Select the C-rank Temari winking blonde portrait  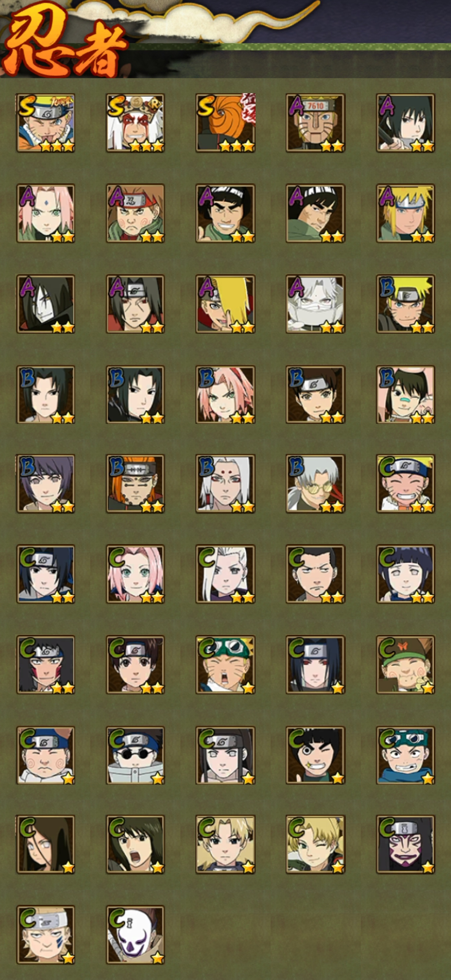click(x=315, y=844)
